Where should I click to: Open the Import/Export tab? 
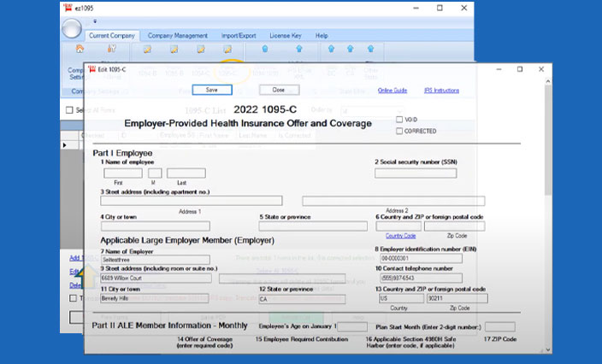pyautogui.click(x=239, y=36)
